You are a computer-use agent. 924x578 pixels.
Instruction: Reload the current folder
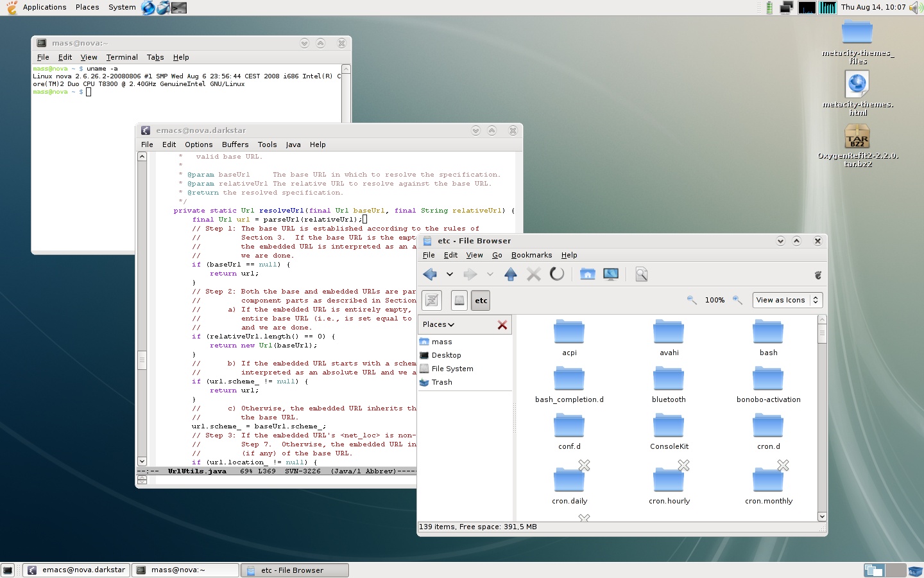point(557,274)
